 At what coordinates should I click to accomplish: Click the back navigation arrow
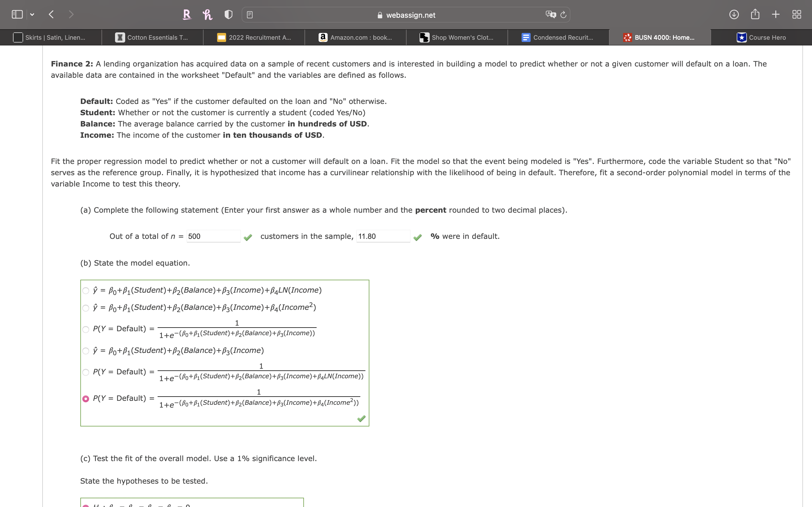click(x=51, y=14)
